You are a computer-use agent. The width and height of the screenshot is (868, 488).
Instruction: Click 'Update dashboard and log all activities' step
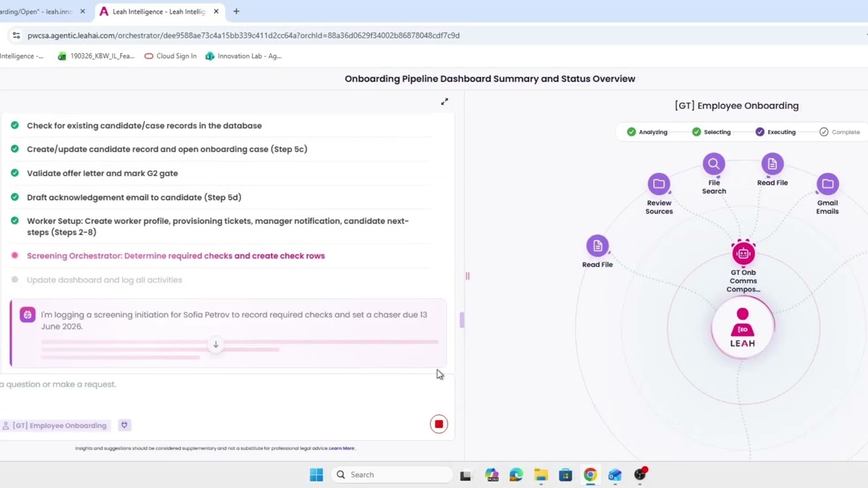pos(104,280)
